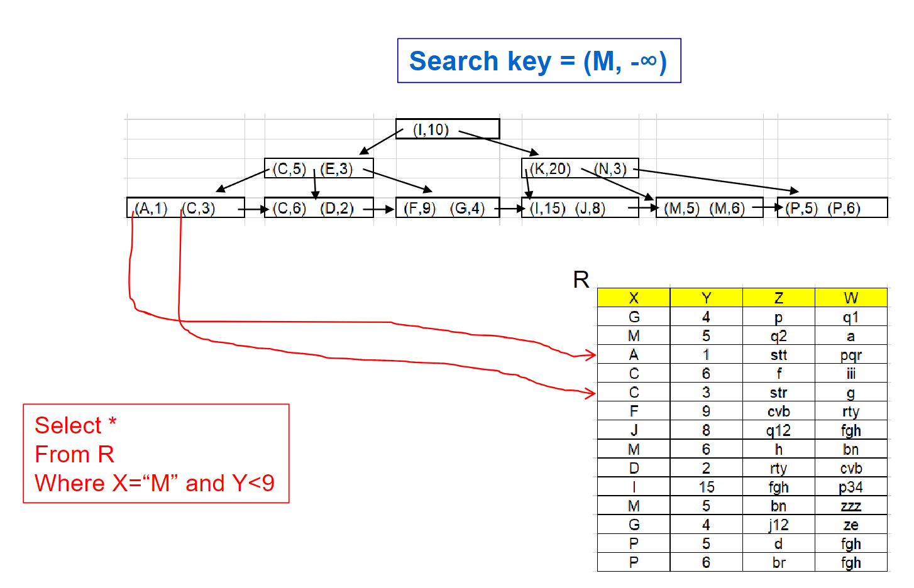
Task: Click the "cvb" cell in row F
Action: tap(779, 411)
